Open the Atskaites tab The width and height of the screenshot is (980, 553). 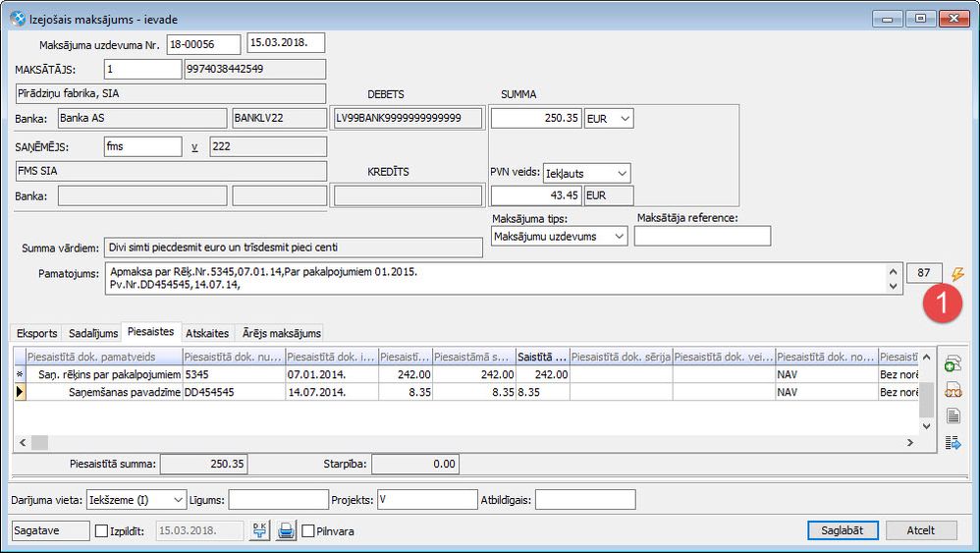[x=206, y=333]
